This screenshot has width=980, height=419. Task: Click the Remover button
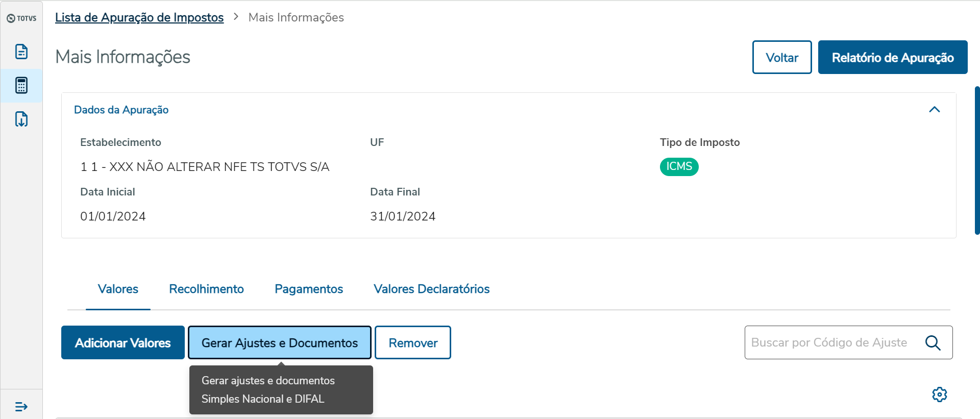coord(413,343)
